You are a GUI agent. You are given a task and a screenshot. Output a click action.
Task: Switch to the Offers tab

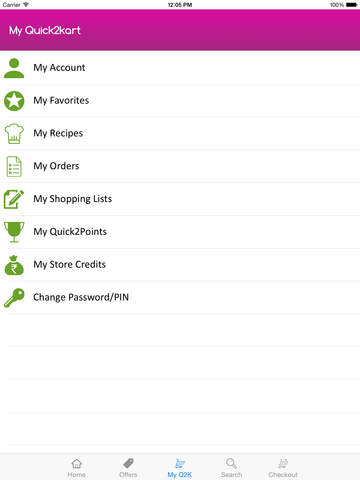tap(128, 468)
